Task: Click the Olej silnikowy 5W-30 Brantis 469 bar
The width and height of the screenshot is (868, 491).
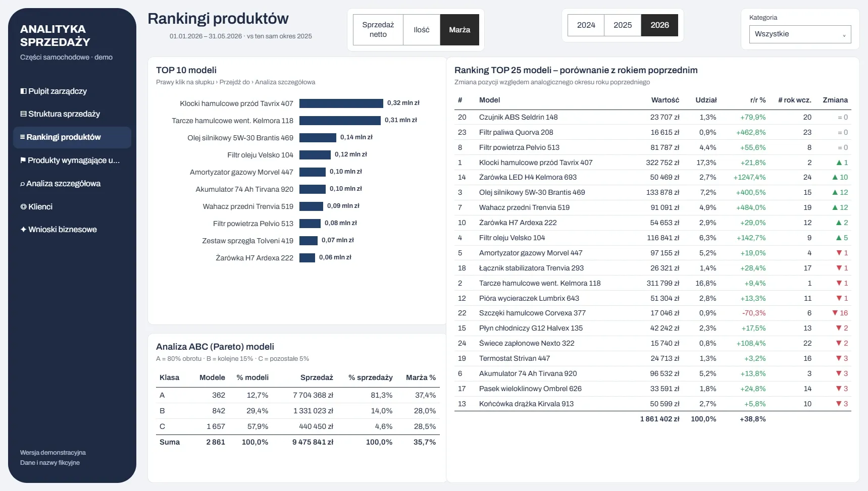Action: coord(318,138)
